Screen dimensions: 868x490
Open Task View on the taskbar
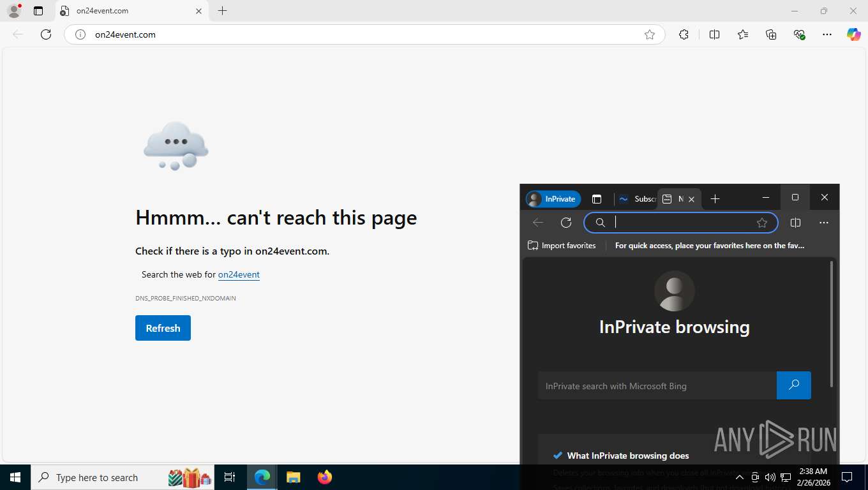tap(230, 477)
